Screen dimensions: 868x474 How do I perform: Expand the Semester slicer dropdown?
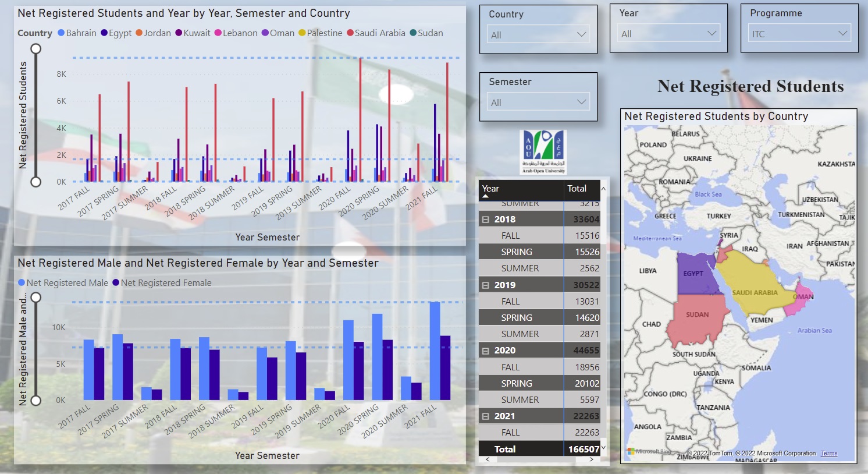pos(538,102)
